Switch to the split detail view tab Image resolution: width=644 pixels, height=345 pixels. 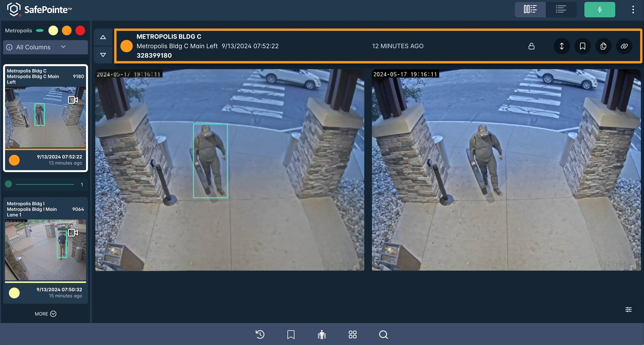(x=530, y=9)
